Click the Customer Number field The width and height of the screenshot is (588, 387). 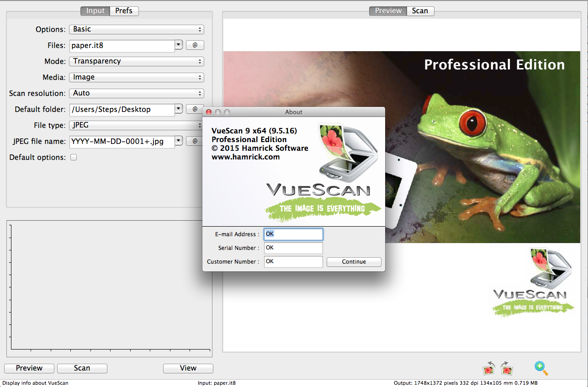point(294,262)
